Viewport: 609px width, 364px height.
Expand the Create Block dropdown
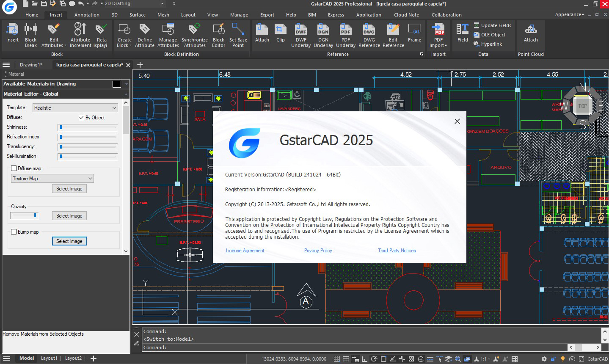[130, 46]
